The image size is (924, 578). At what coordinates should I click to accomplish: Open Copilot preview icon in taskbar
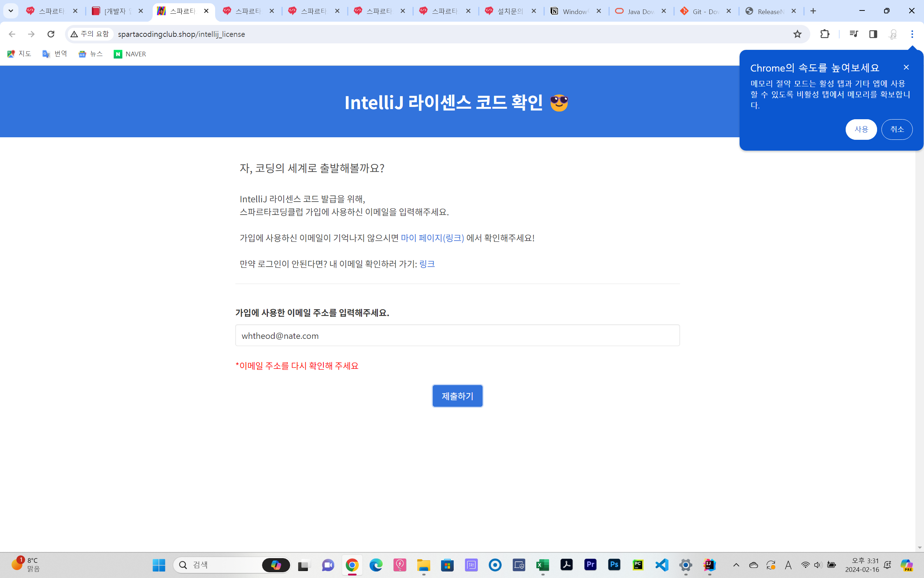[x=907, y=565]
